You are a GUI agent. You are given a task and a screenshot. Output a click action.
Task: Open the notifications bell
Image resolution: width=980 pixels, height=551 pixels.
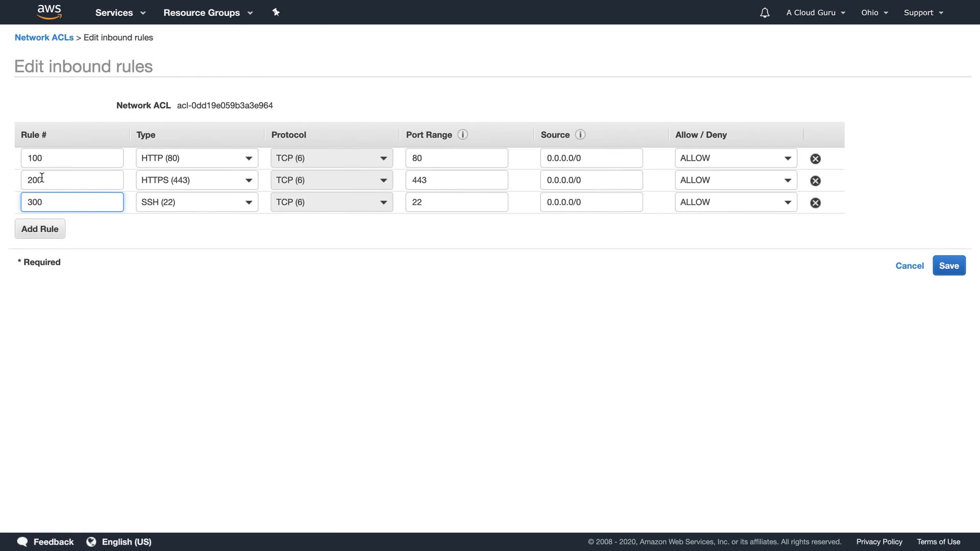coord(764,13)
